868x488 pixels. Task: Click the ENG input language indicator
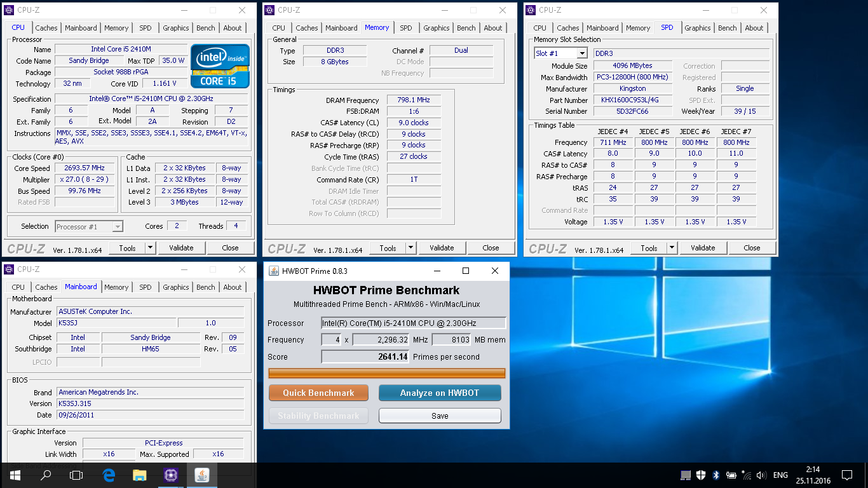(x=780, y=475)
